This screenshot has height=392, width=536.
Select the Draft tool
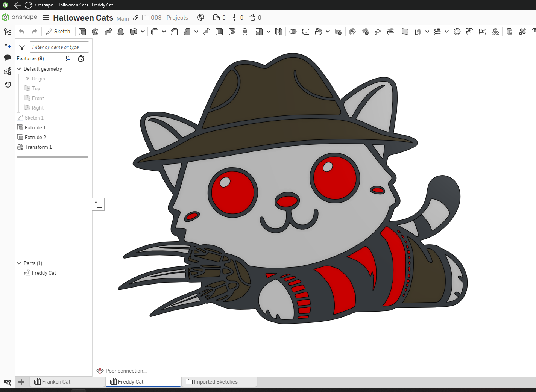[x=187, y=32]
